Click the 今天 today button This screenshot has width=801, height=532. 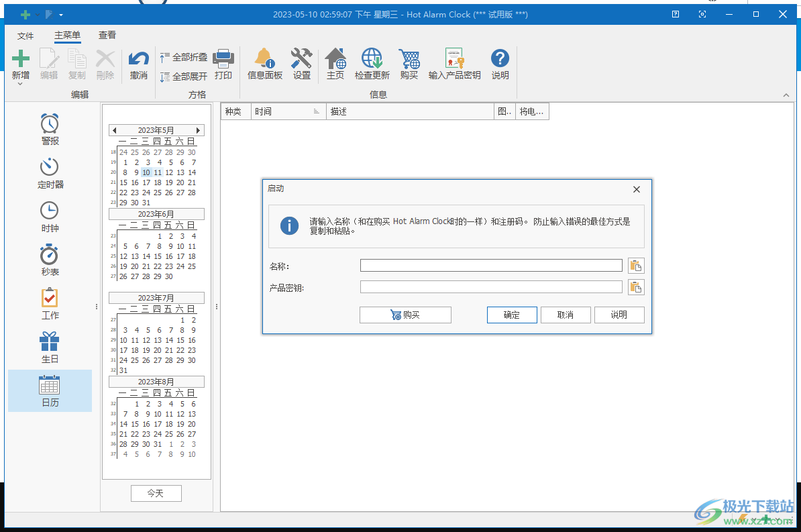coord(156,493)
